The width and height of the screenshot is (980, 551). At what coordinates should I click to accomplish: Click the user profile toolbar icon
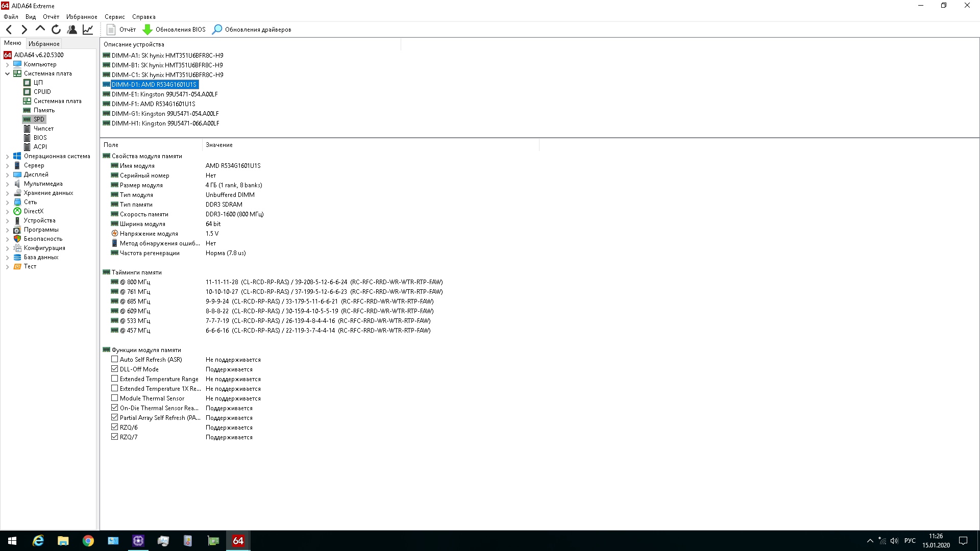[72, 30]
